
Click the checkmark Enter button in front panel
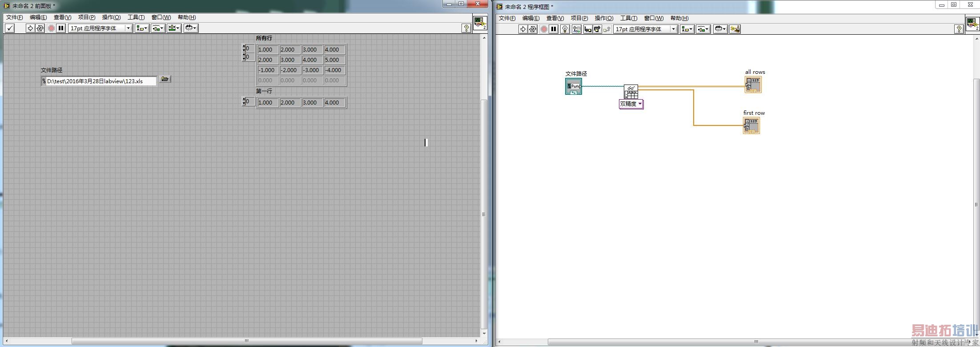(10, 28)
